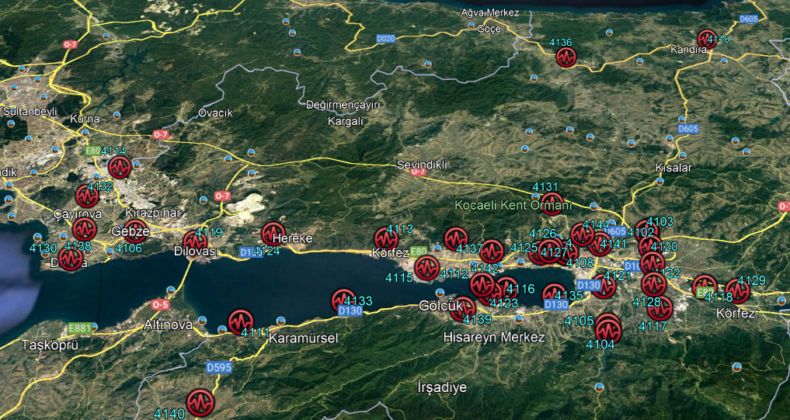Click seismic station marker 4136
Image resolution: width=790 pixels, height=420 pixels.
(566, 56)
